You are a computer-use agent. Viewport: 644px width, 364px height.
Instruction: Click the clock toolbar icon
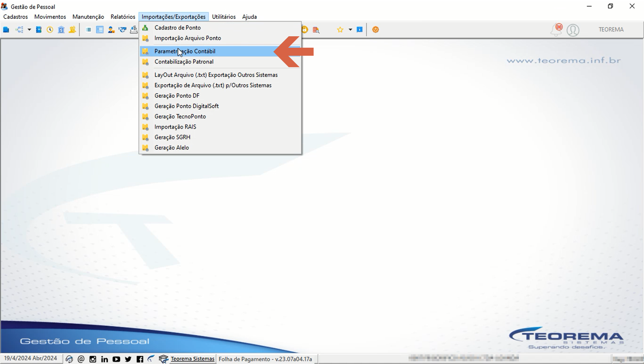[50, 30]
